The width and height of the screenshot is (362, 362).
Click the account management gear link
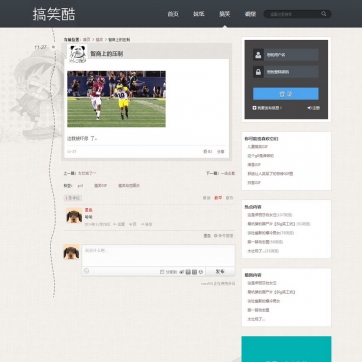[x=224, y=236]
